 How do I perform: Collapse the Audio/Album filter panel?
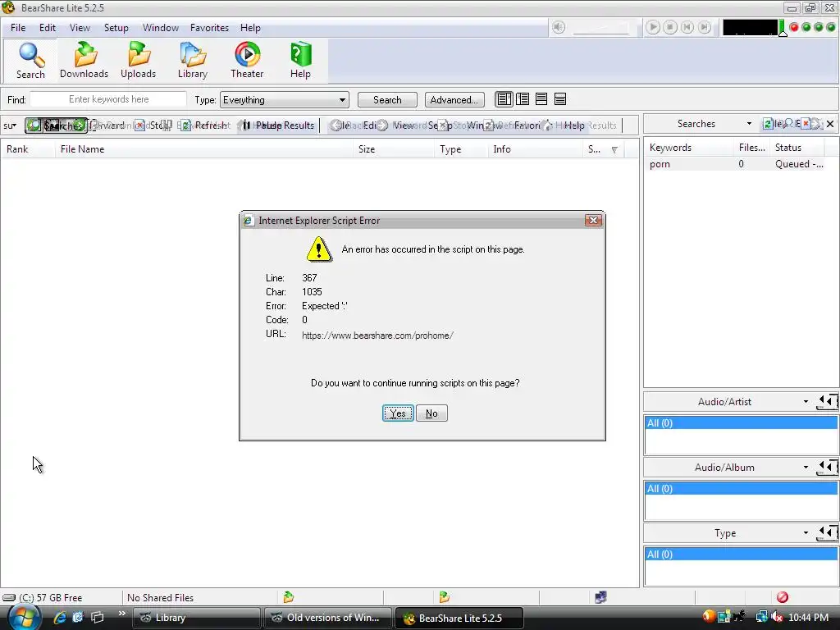[x=827, y=467]
